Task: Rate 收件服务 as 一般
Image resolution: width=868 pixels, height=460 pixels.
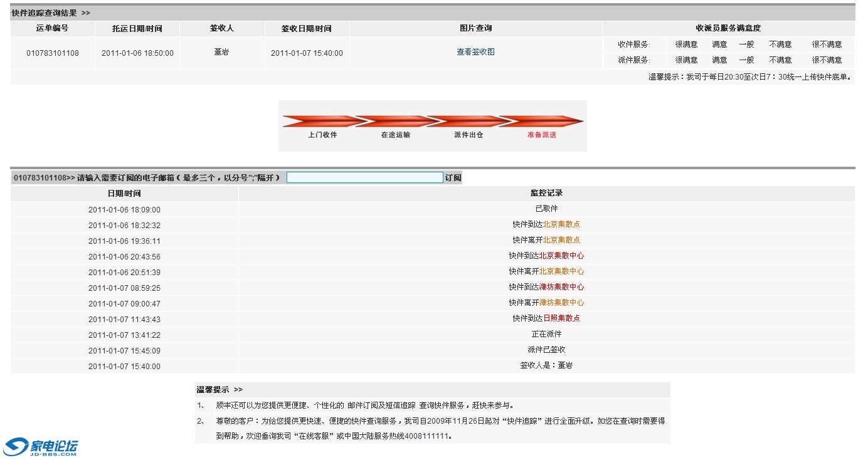Action: 746,44
